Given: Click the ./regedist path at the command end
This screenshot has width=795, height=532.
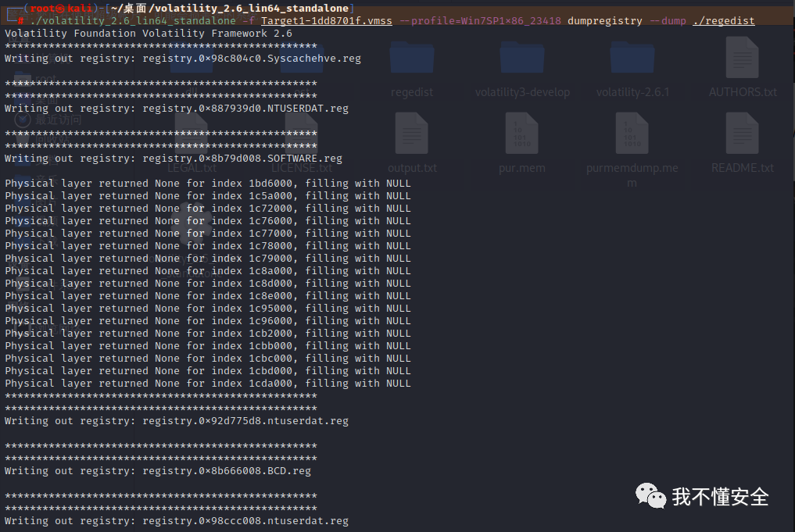Looking at the screenshot, I should click(x=724, y=21).
